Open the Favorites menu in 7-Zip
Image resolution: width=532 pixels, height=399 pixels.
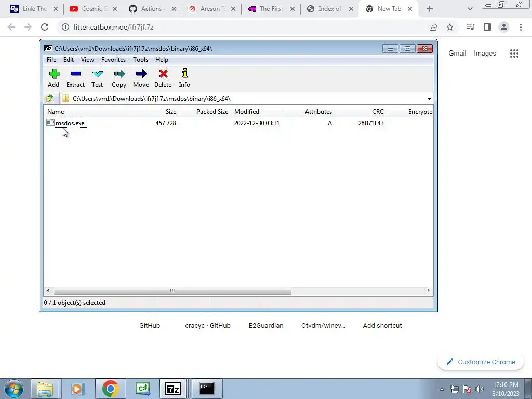[113, 60]
